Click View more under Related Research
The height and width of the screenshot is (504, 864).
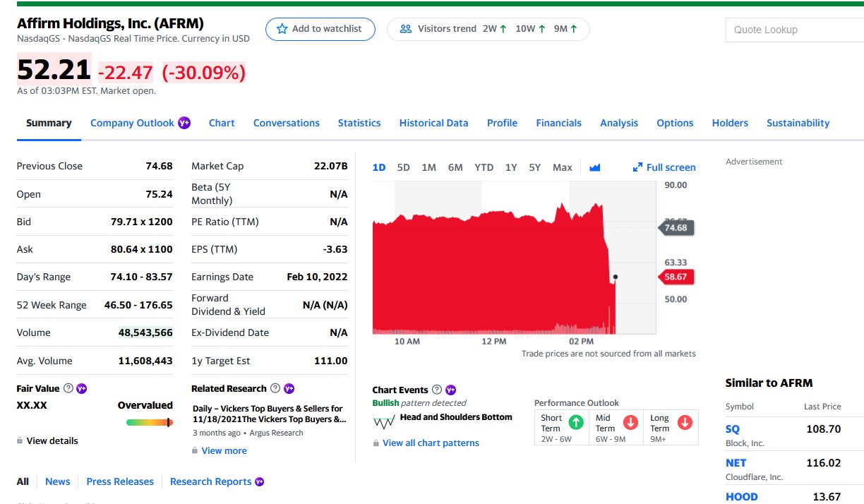(224, 450)
